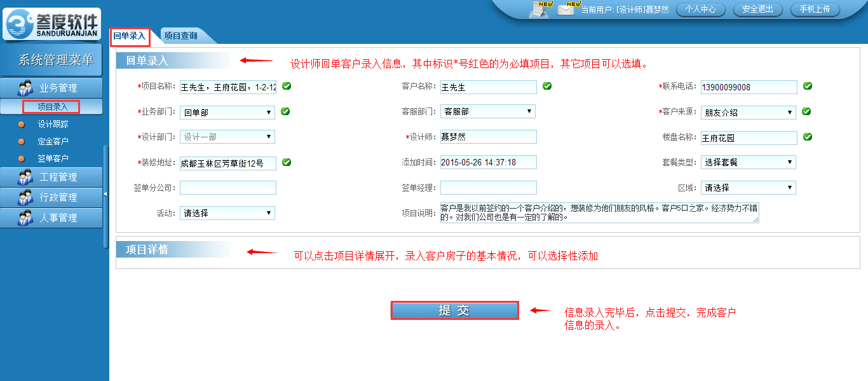Click the 业务管理 people icon
The image size is (868, 381).
[25, 88]
